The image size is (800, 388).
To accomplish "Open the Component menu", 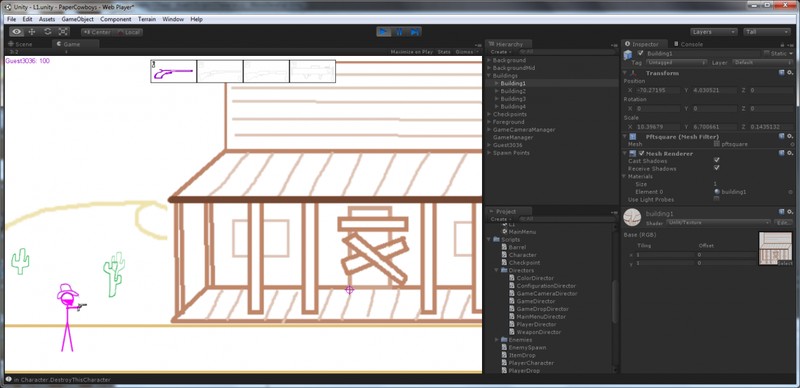I will 115,19.
